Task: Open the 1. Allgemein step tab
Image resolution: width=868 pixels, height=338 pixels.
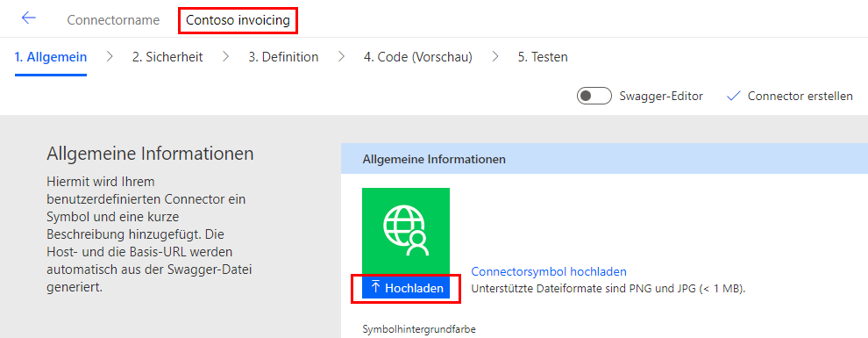Action: point(51,56)
